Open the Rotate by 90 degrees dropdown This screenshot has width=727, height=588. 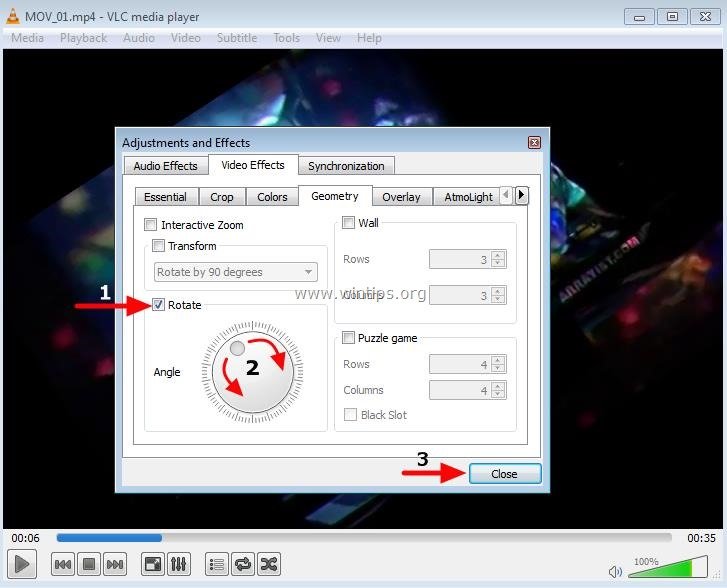pyautogui.click(x=236, y=272)
